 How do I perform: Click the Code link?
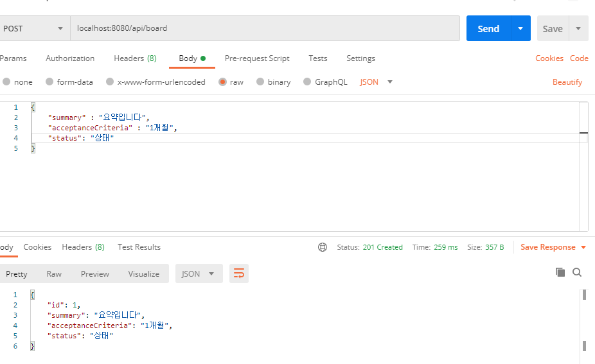click(579, 58)
